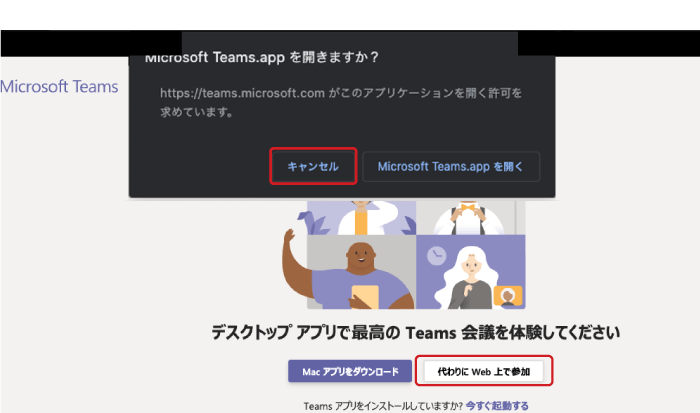Image resolution: width=700 pixels, height=413 pixels.
Task: Click the dialog title Teams.app を開きますか？
Action: 262,57
